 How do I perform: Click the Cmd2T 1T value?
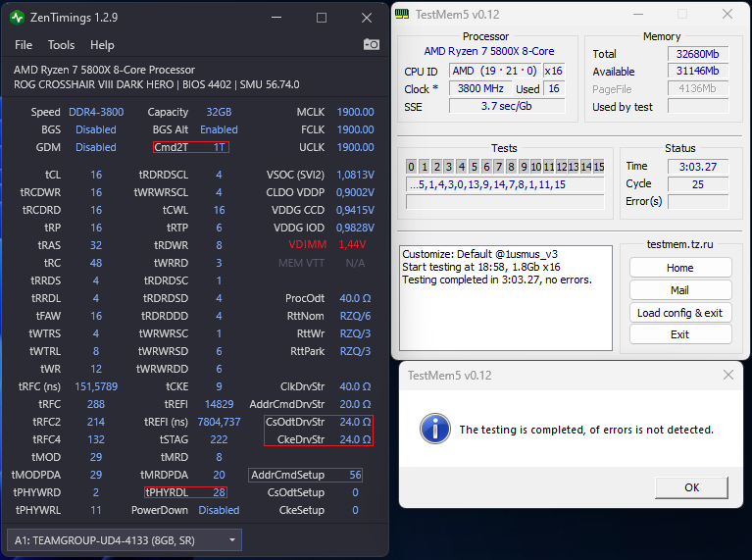pos(220,147)
